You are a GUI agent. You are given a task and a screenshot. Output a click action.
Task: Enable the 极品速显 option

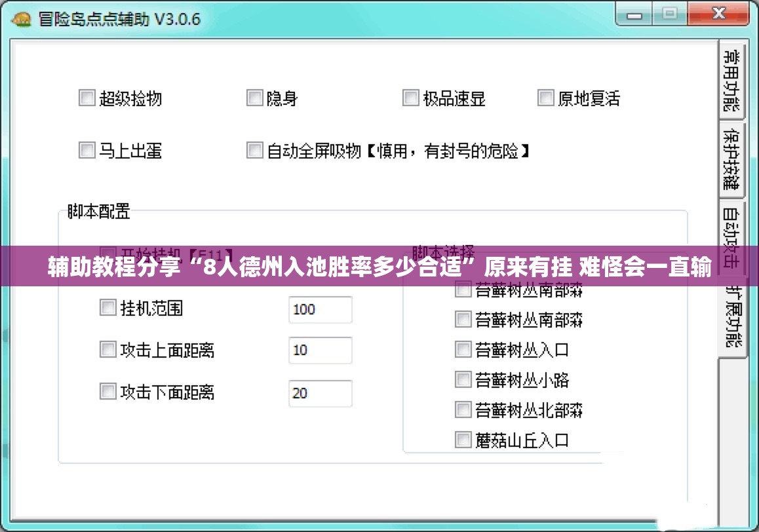point(410,98)
